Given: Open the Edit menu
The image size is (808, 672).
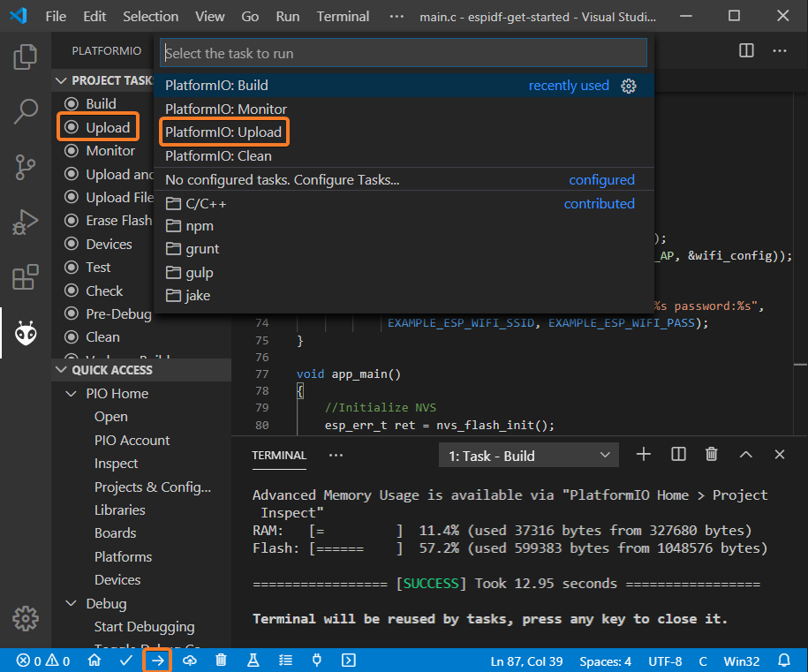Looking at the screenshot, I should 94,17.
